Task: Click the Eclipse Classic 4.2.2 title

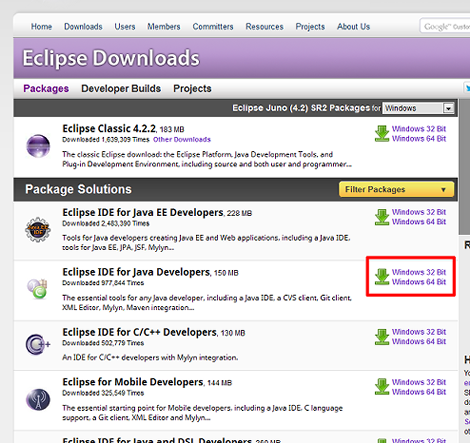Action: click(109, 129)
